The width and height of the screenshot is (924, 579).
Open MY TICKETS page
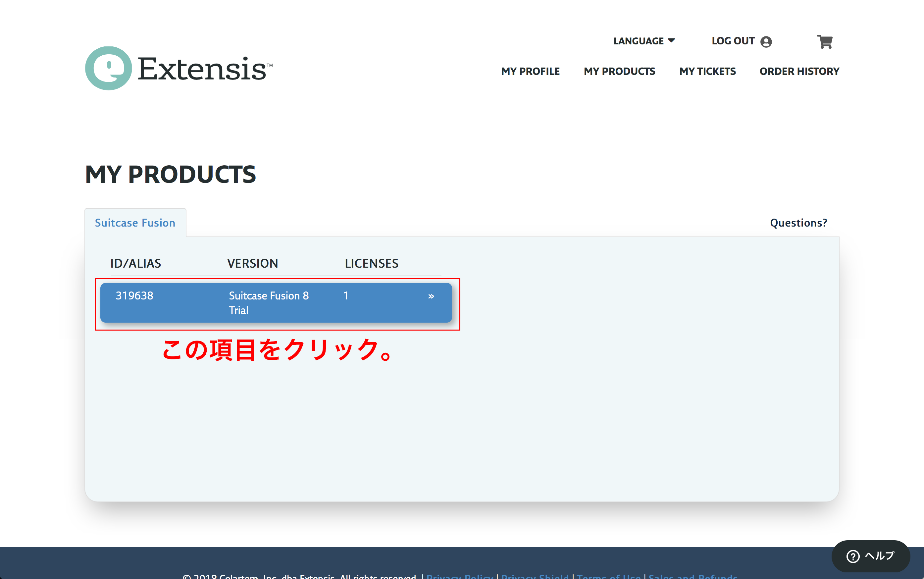pos(707,71)
